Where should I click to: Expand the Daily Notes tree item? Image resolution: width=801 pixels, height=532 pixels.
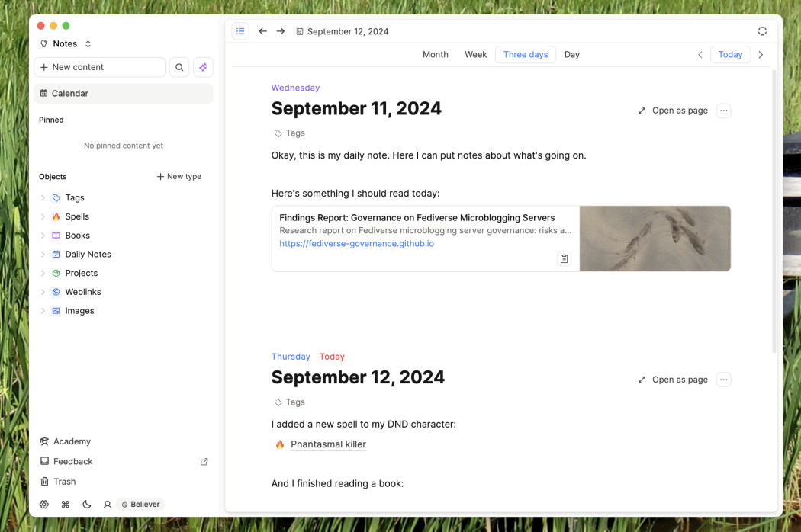[43, 255]
